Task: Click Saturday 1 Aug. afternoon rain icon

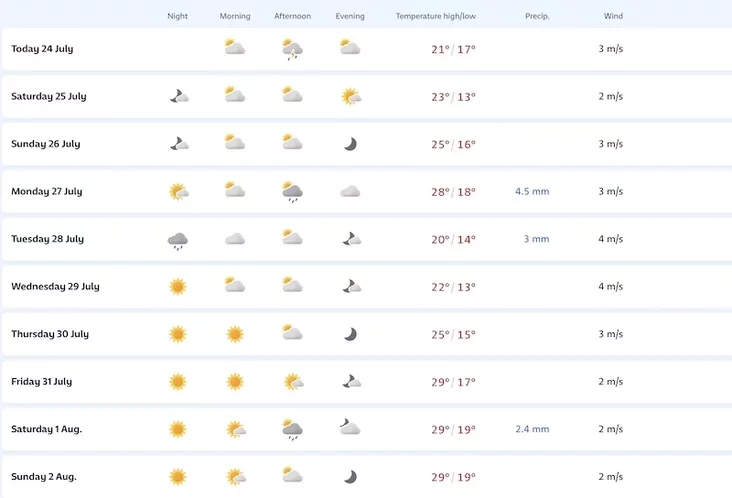Action: tap(292, 430)
